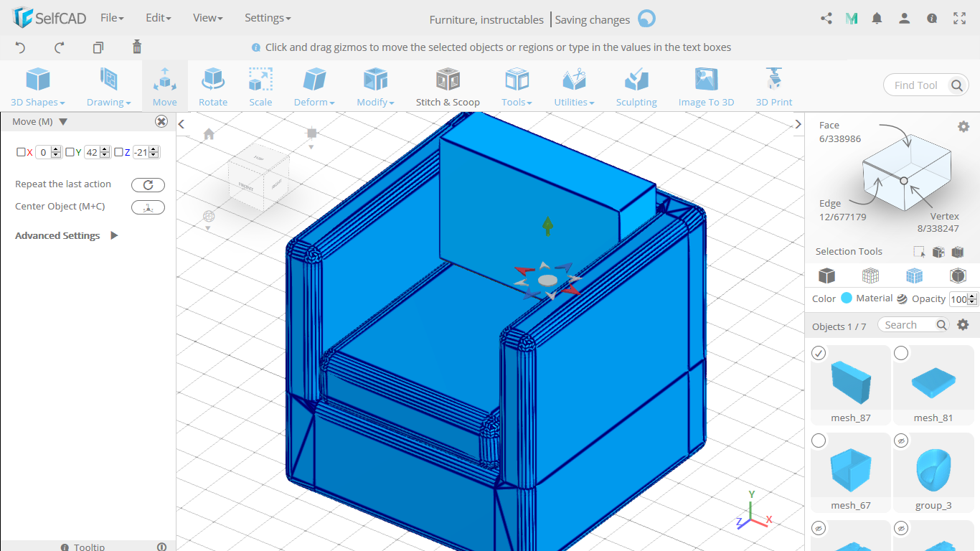Select the Rotate tool
Image resolution: width=980 pixels, height=551 pixels.
(213, 87)
